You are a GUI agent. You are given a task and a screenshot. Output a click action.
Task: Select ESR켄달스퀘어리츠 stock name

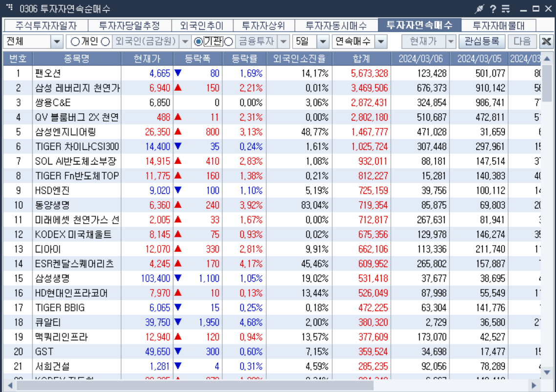[x=74, y=264]
